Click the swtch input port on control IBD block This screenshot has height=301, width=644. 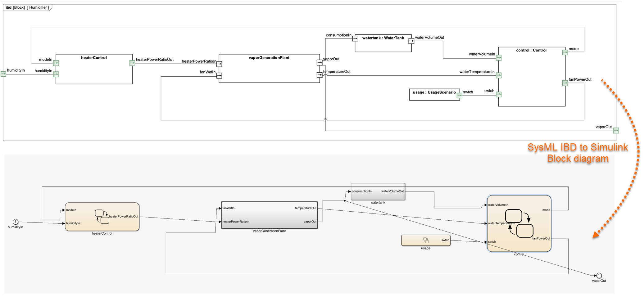point(499,94)
